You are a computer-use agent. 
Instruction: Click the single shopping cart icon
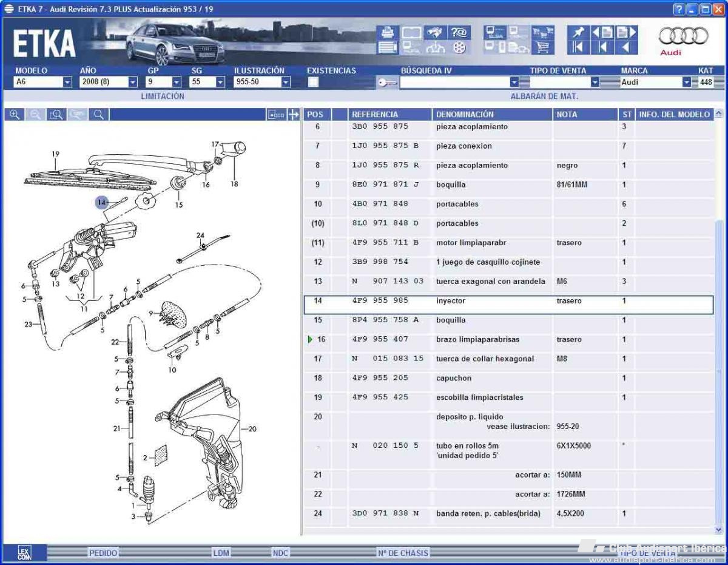[542, 47]
